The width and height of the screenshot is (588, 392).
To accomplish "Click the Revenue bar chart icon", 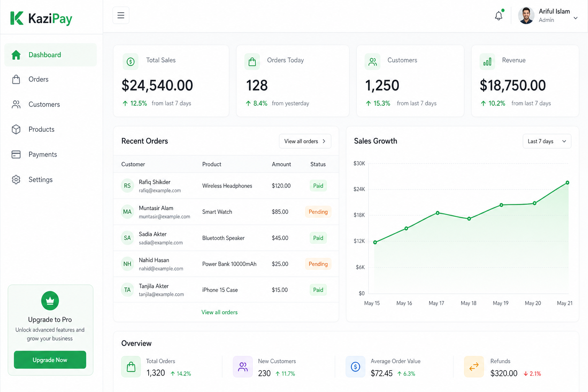I will click(487, 62).
